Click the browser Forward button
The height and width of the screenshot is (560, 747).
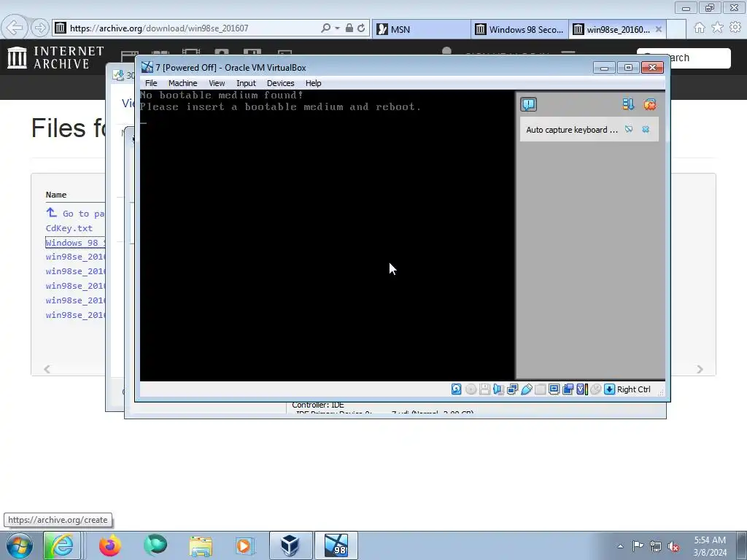pyautogui.click(x=40, y=28)
